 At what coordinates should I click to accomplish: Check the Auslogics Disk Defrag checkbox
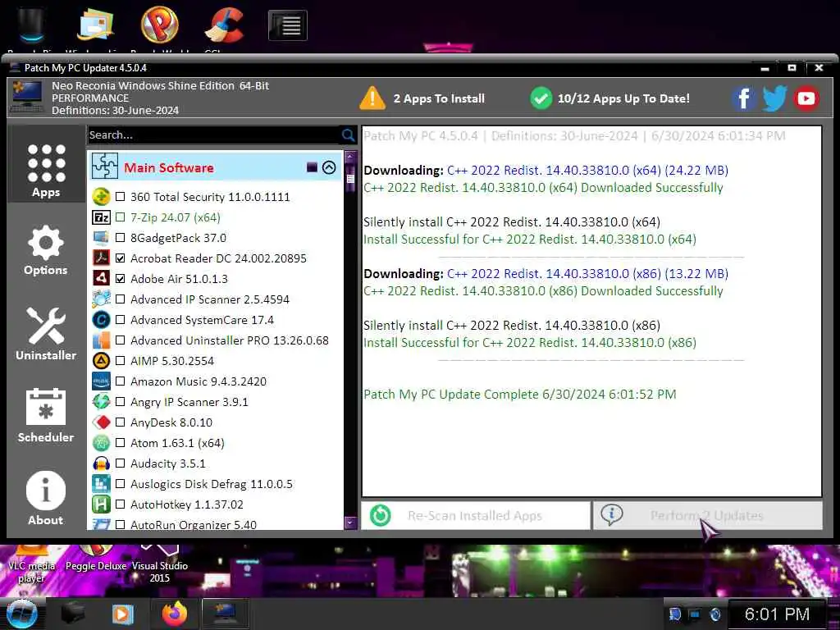tap(121, 484)
